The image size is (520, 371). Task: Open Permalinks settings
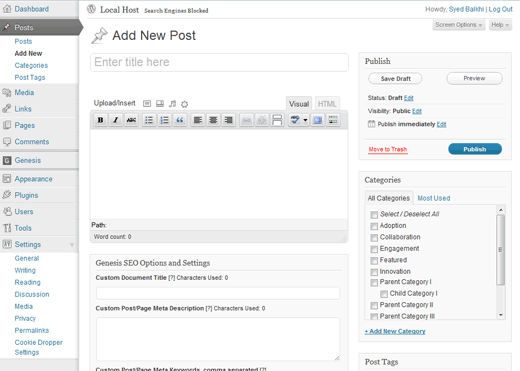coord(32,330)
